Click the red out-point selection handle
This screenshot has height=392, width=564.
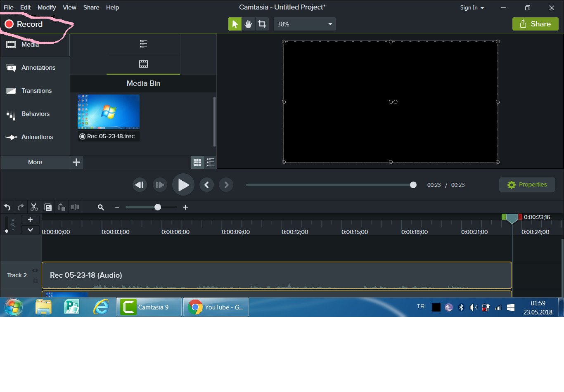(x=520, y=217)
